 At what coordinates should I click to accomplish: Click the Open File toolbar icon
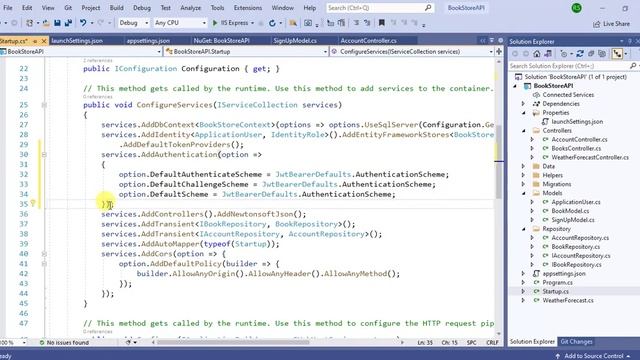[x=46, y=23]
